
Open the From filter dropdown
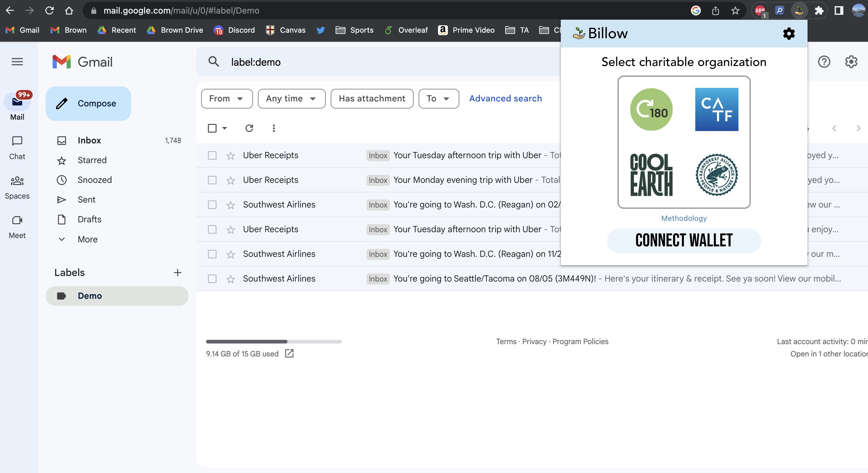tap(226, 99)
